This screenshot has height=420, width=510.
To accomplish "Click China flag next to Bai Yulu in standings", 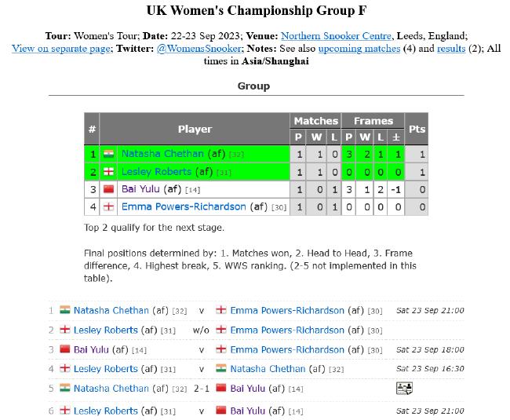I will click(108, 189).
